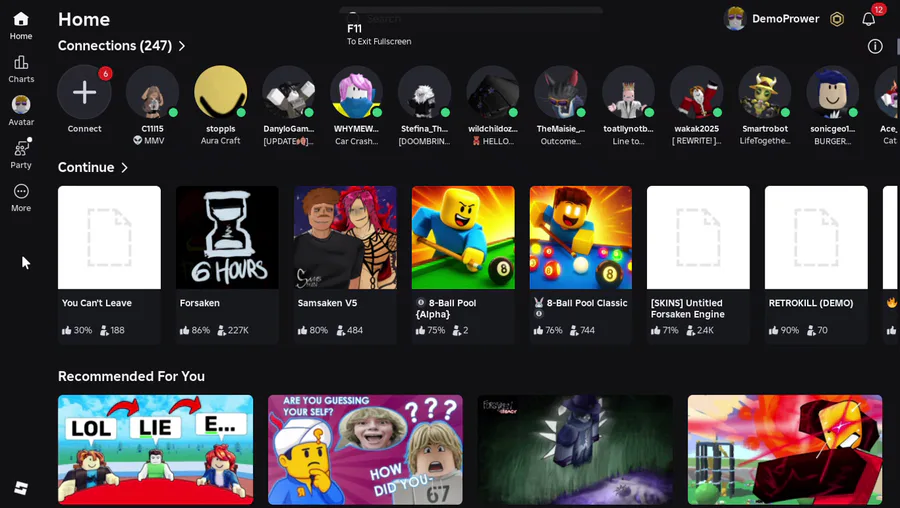Click 'Line to...' under toatllynotb...
This screenshot has width=900, height=508.
point(629,141)
